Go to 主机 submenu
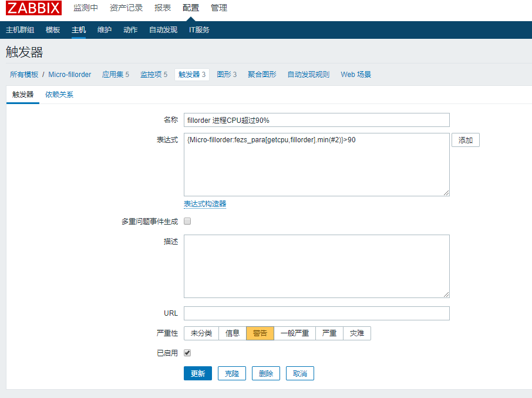This screenshot has width=532, height=398. click(x=79, y=30)
